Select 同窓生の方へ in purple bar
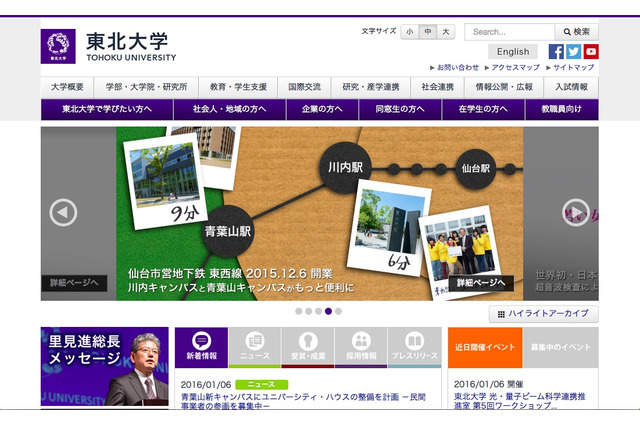 tap(400, 109)
